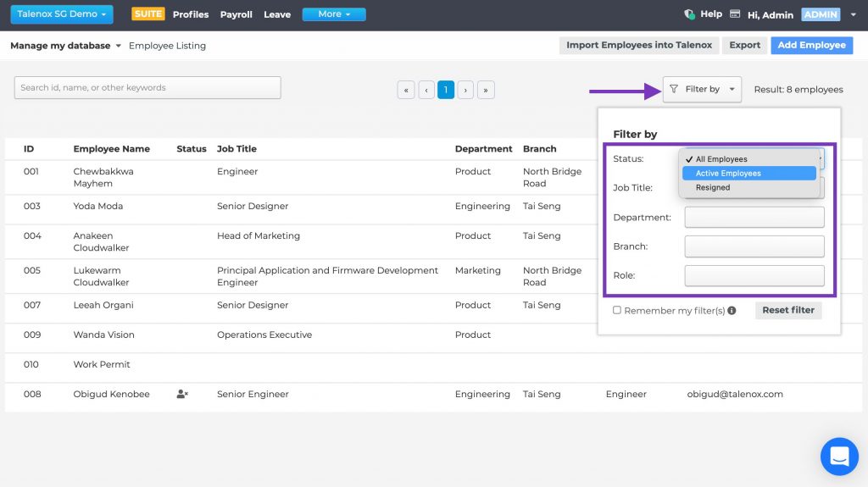Click the Status column header
This screenshot has height=487, width=868.
191,149
